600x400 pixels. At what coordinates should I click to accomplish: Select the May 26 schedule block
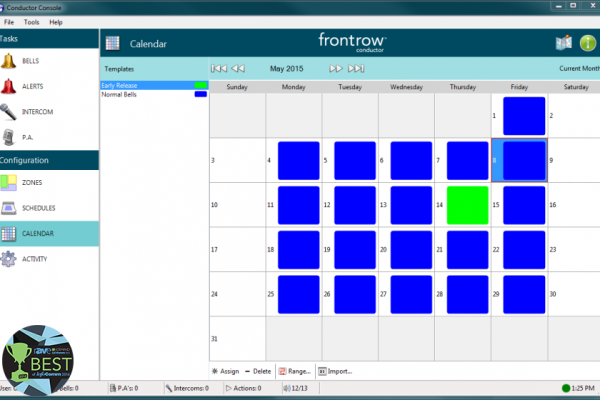pos(355,294)
